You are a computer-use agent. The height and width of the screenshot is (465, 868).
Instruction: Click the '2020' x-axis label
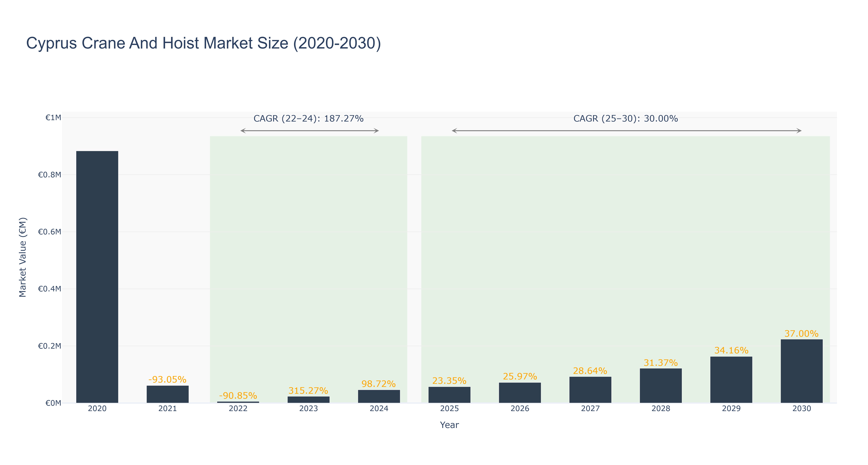(97, 409)
